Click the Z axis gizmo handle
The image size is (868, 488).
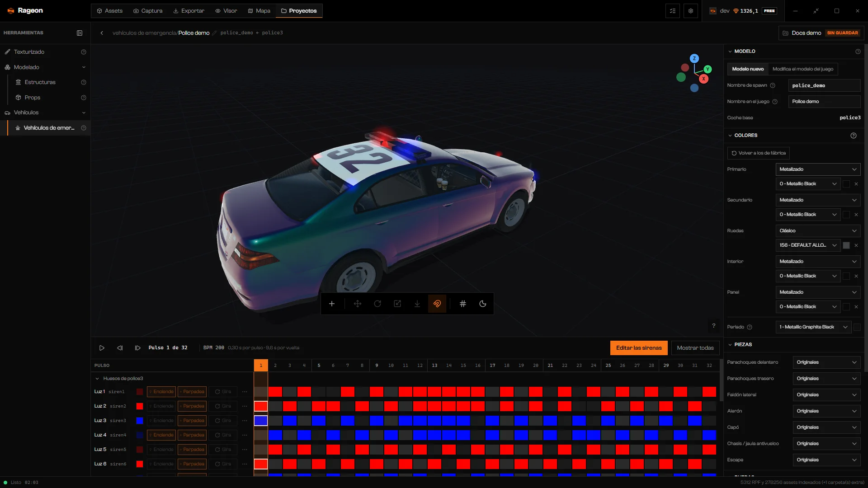(x=694, y=58)
